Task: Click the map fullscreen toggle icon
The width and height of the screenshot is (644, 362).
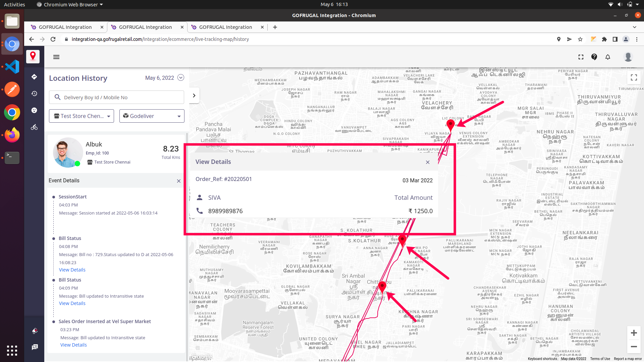Action: (x=634, y=77)
